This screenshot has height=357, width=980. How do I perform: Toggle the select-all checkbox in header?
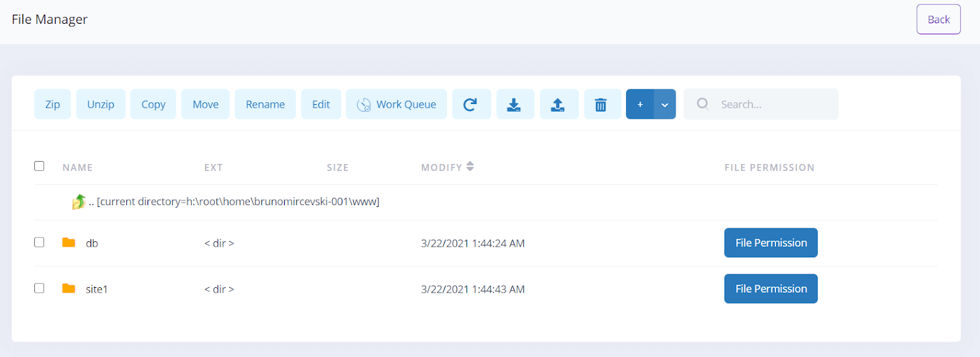[39, 166]
